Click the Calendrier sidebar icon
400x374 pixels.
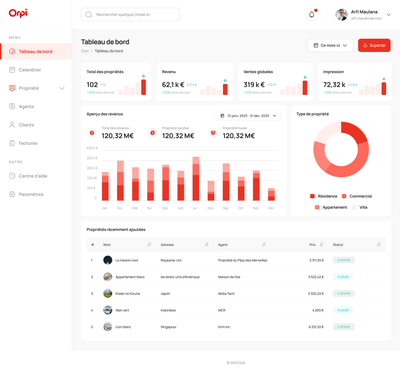pos(12,70)
